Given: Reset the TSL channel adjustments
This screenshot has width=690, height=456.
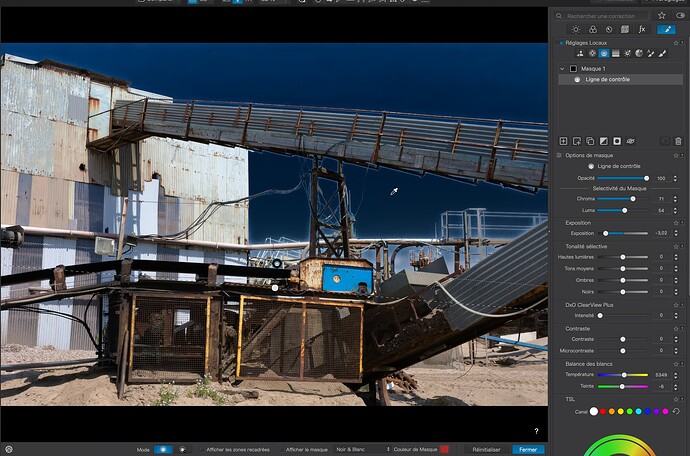Looking at the screenshot, I should (676, 411).
